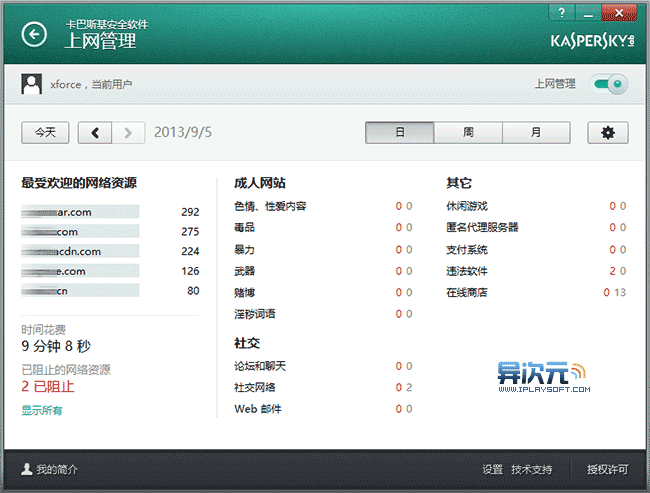The image size is (650, 493).
Task: Switch to the 日 daily view tab
Action: tap(399, 133)
